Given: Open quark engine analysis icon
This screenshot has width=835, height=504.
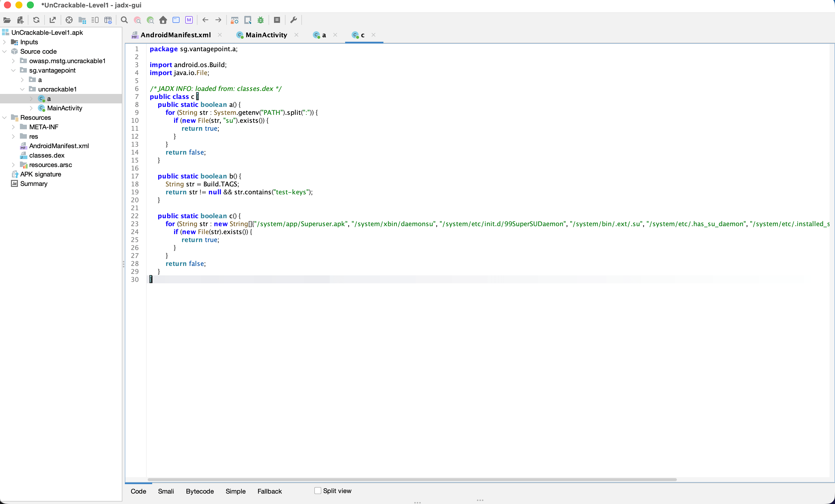Looking at the screenshot, I should [x=248, y=20].
